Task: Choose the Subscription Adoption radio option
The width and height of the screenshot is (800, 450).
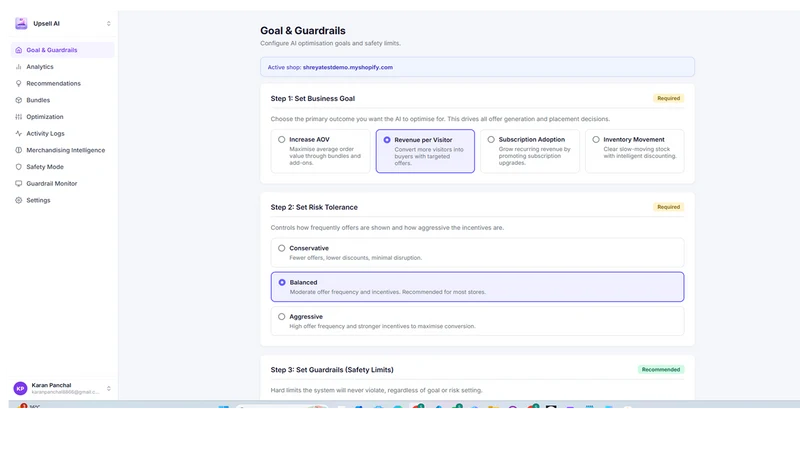Action: (x=491, y=139)
